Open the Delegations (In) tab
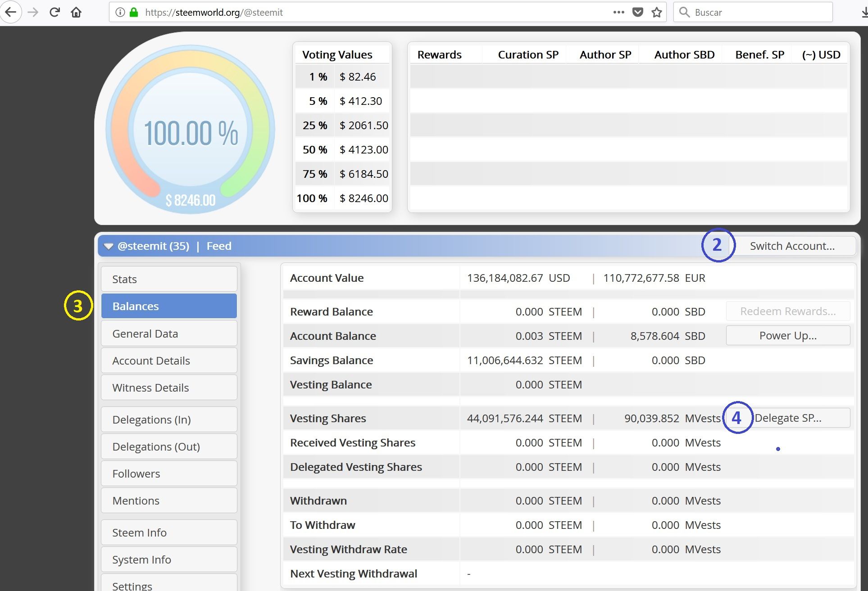Viewport: 868px width, 591px height. coord(169,420)
